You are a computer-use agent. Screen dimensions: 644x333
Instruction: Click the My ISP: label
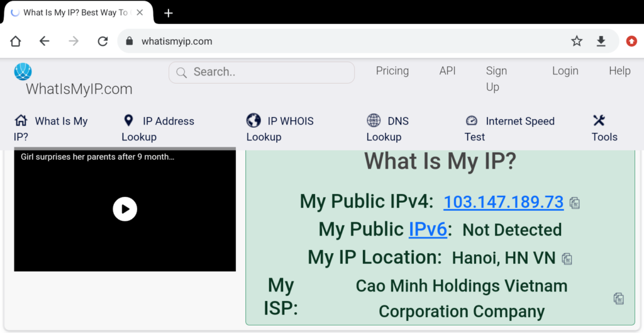(281, 297)
